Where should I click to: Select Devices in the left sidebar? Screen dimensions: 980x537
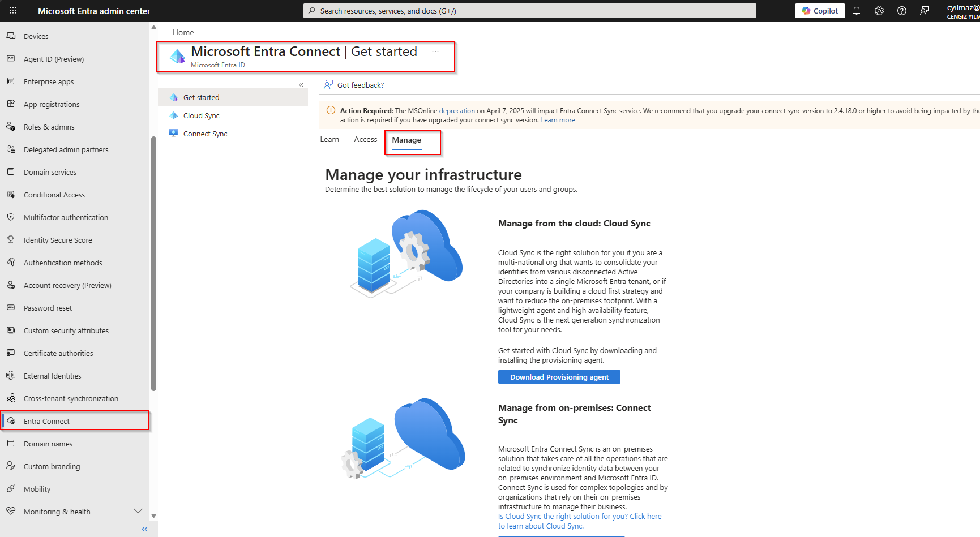[35, 36]
